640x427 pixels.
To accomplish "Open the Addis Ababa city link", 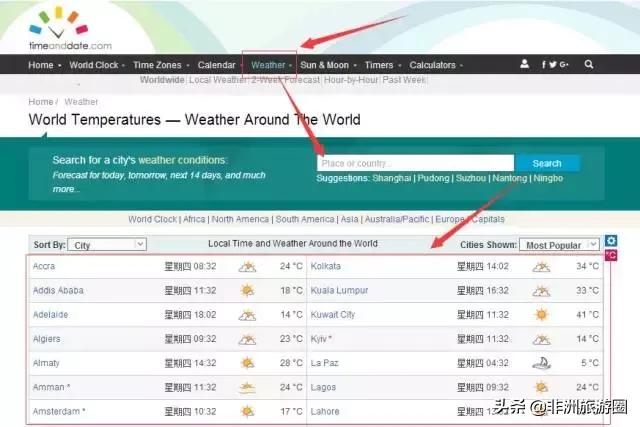I will tap(58, 290).
